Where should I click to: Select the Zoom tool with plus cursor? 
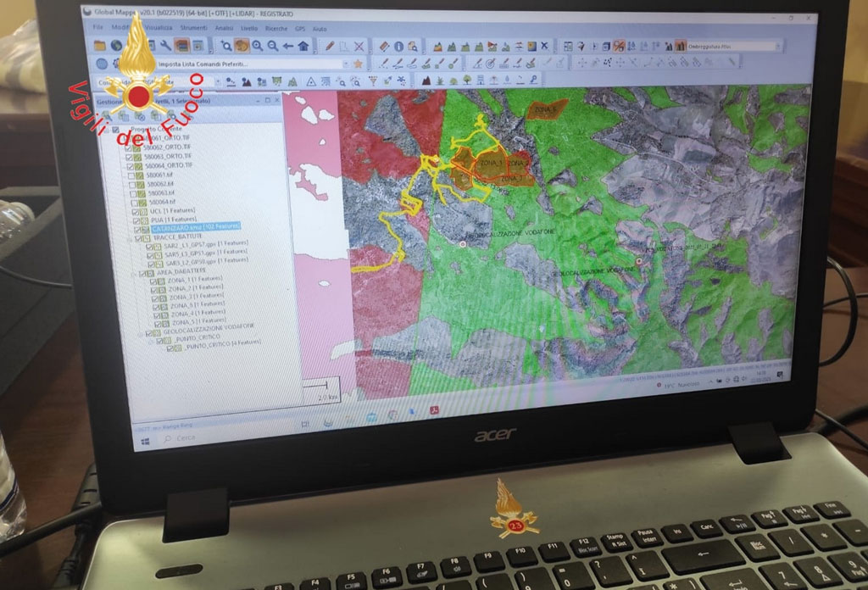click(225, 46)
